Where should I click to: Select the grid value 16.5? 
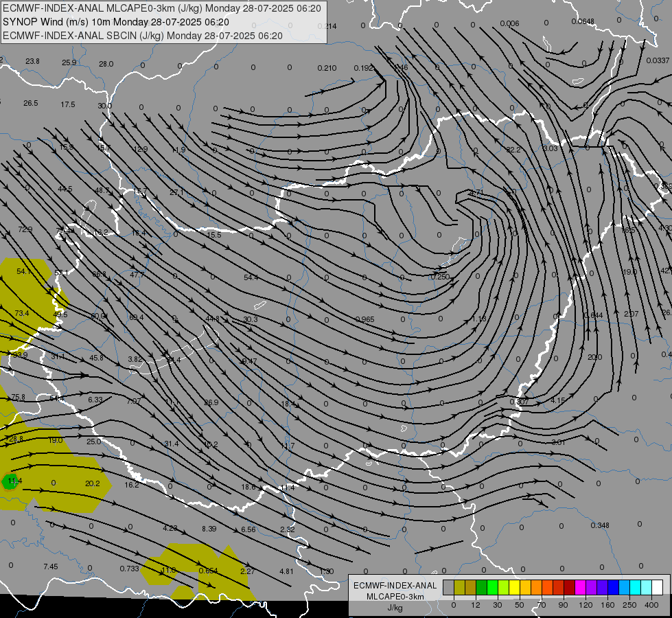(x=628, y=231)
